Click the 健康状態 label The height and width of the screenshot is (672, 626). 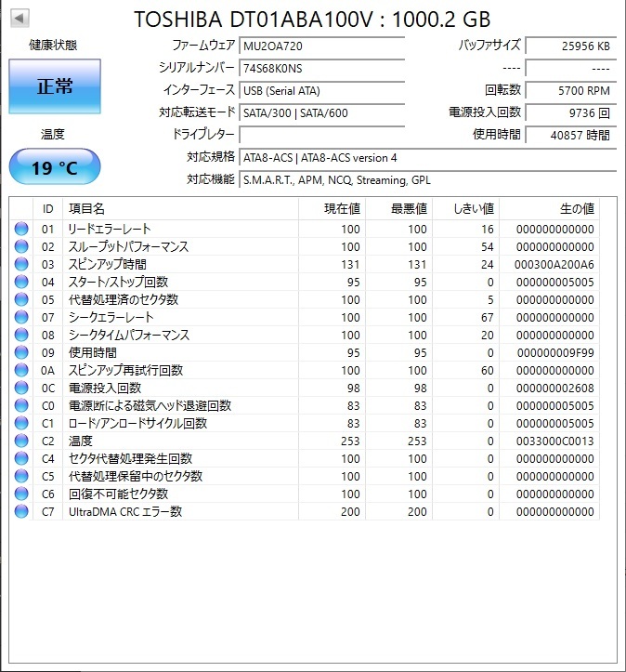(x=53, y=45)
